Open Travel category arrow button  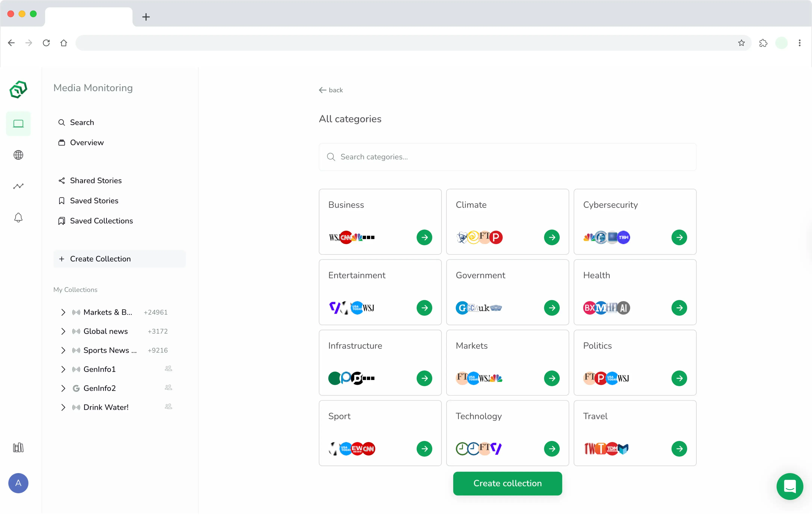click(679, 449)
